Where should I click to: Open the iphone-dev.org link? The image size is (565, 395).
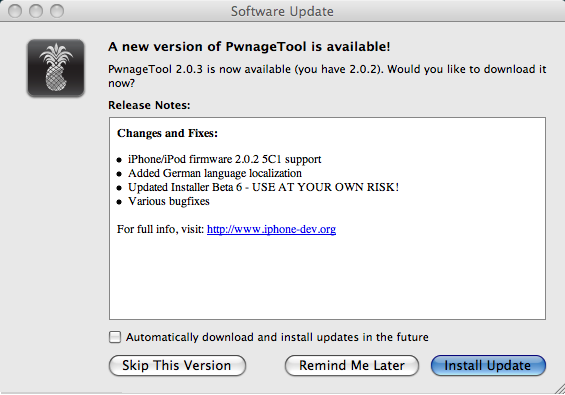271,229
